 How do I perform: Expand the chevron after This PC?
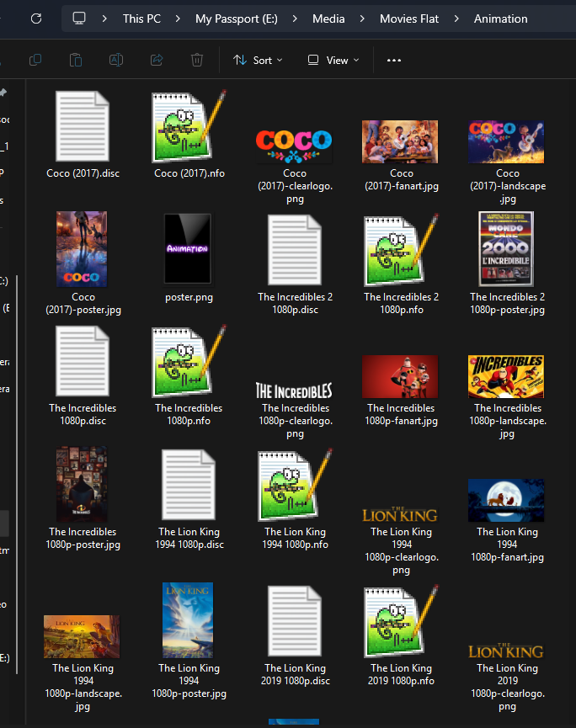[x=178, y=19]
